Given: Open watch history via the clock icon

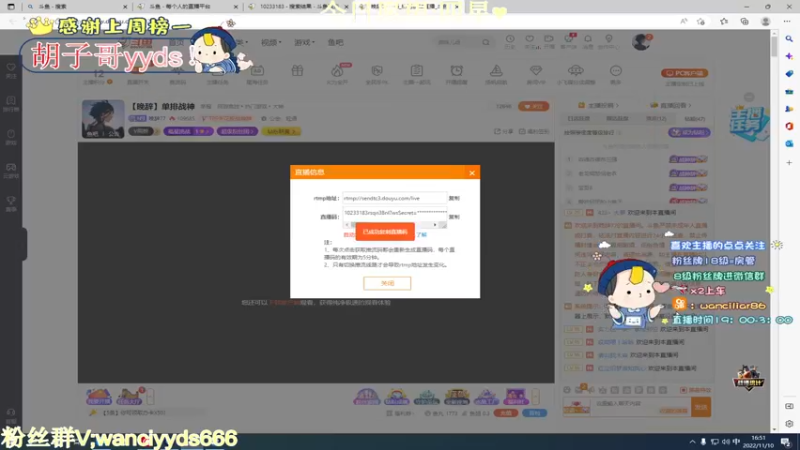Looking at the screenshot, I should [510, 41].
